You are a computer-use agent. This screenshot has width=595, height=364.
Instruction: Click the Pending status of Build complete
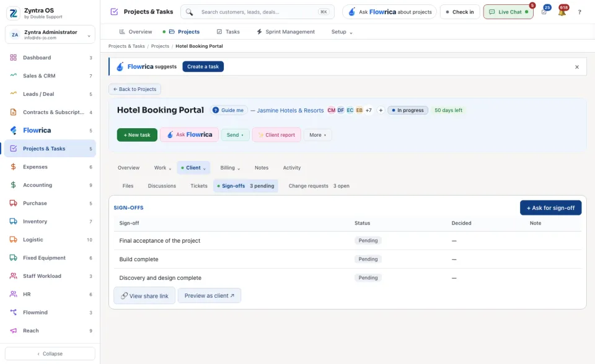[368, 259]
